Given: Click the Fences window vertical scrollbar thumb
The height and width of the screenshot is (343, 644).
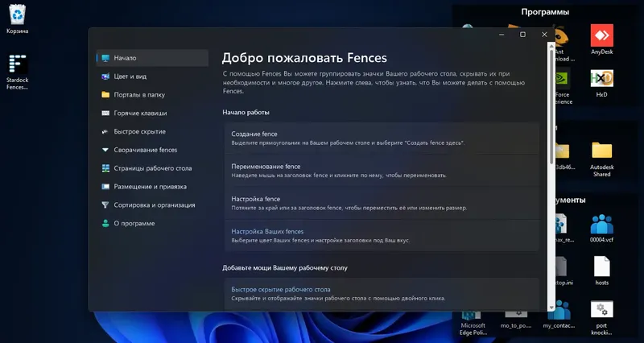Looking at the screenshot, I should (551, 108).
